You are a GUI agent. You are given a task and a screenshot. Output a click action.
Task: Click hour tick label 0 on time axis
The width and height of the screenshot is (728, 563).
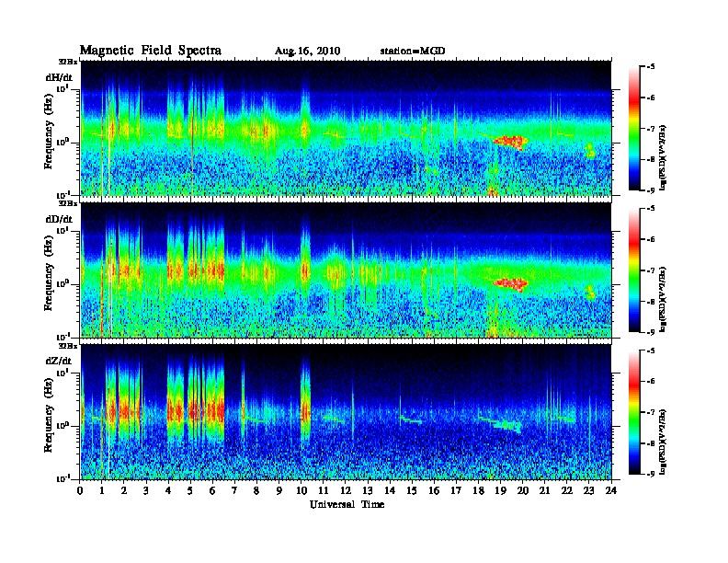pyautogui.click(x=80, y=491)
